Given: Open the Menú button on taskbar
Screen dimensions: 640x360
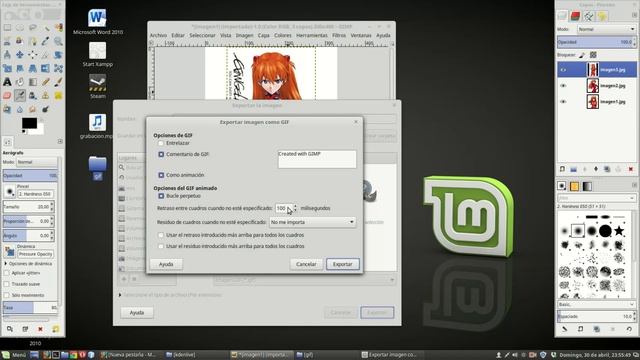Looking at the screenshot, I should (x=14, y=355).
